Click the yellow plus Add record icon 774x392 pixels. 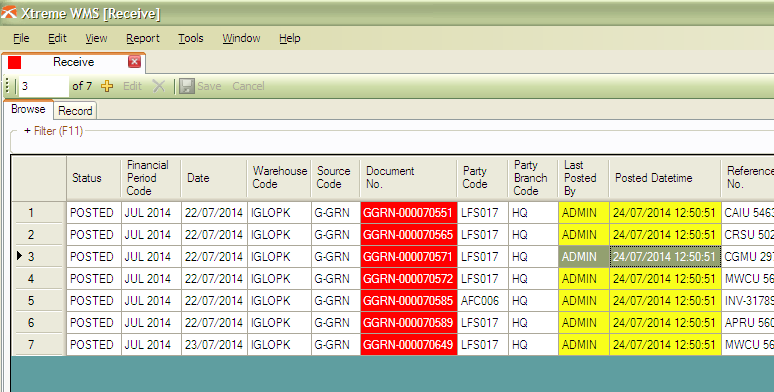pos(107,86)
